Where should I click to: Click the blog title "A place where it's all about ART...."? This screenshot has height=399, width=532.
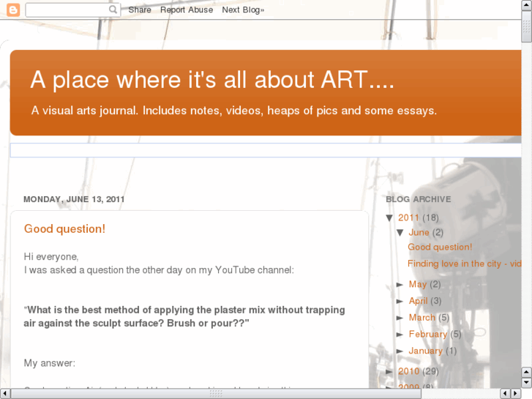click(212, 81)
